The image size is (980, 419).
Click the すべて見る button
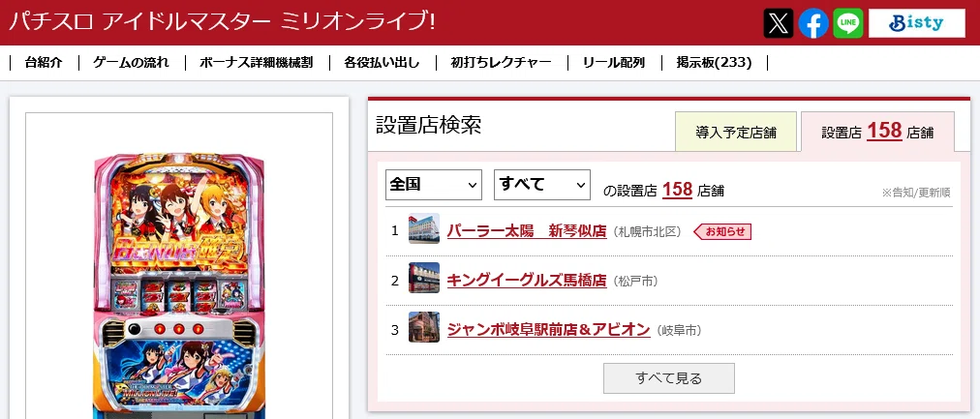point(669,378)
